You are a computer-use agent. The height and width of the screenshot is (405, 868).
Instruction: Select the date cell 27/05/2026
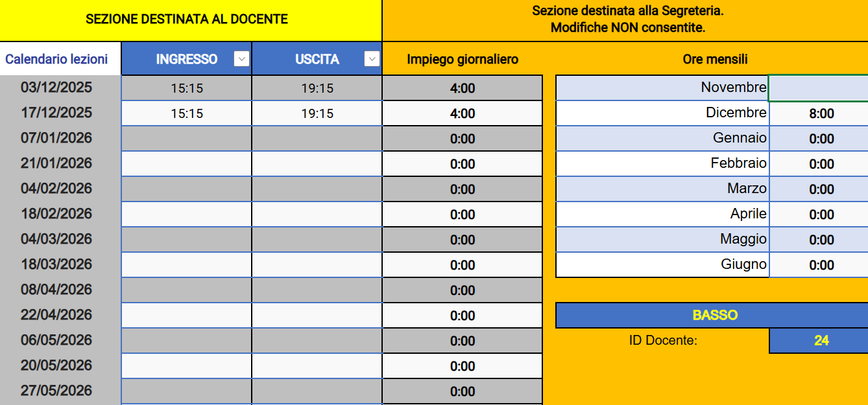click(x=57, y=391)
